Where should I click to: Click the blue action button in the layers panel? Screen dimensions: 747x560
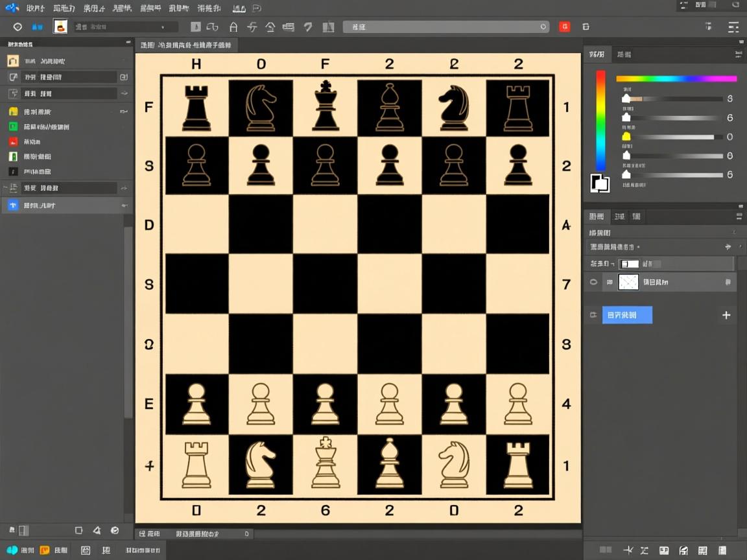coord(627,314)
